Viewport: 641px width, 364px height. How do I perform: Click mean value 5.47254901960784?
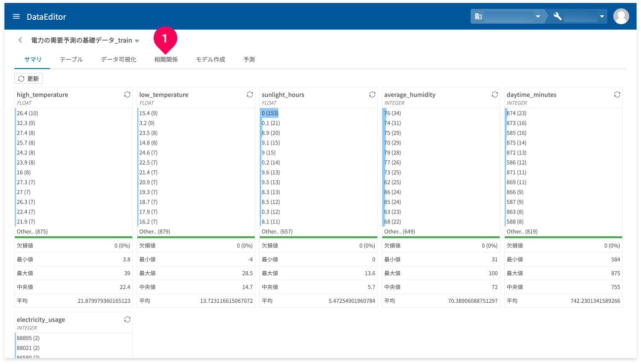[x=352, y=301]
